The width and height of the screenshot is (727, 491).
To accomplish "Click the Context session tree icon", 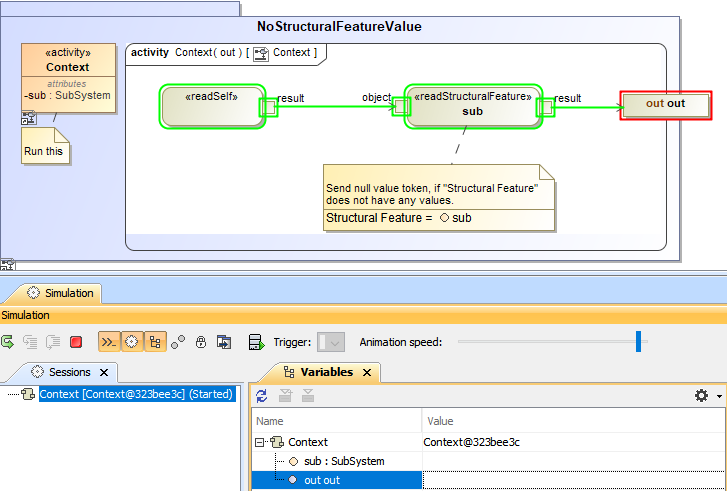I will [x=28, y=395].
